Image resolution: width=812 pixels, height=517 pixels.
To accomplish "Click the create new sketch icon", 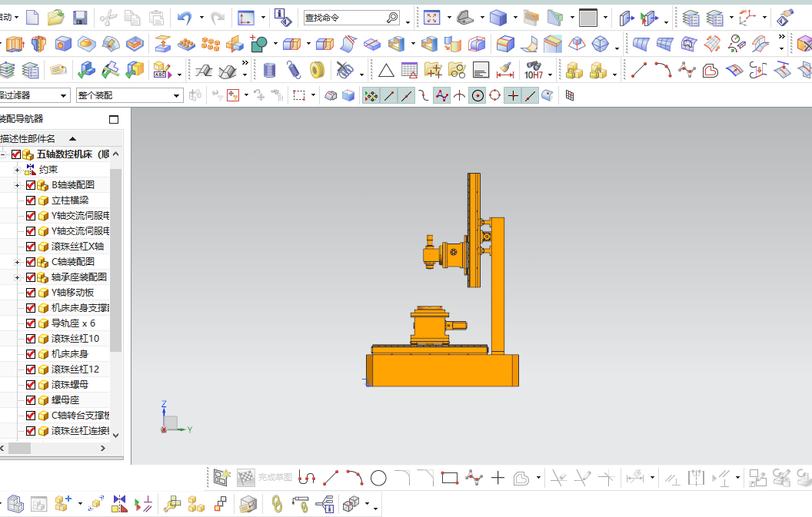I will click(221, 477).
